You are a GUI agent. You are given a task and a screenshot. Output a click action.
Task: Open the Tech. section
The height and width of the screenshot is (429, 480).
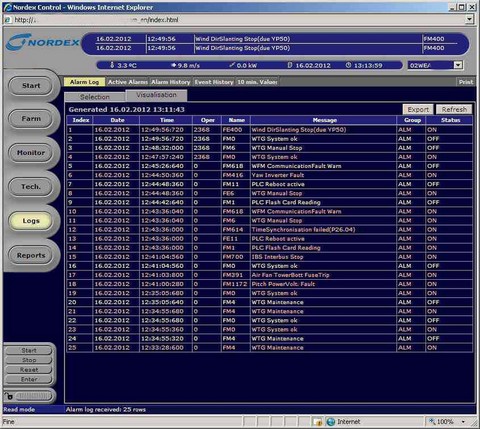coord(31,187)
